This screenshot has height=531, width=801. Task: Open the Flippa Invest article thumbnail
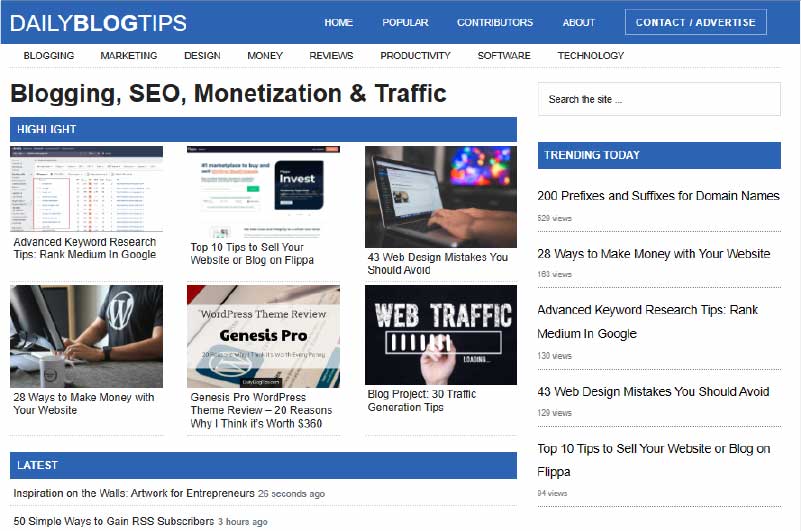click(x=263, y=192)
